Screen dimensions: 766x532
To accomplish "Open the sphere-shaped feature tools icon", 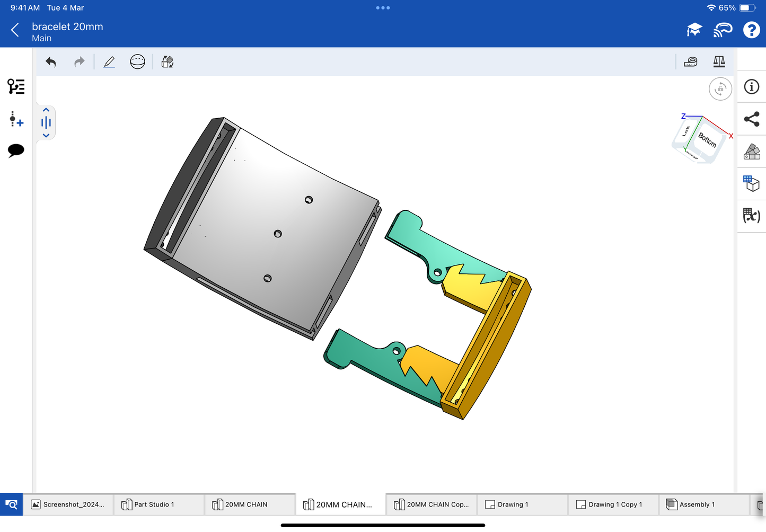I will pos(137,62).
